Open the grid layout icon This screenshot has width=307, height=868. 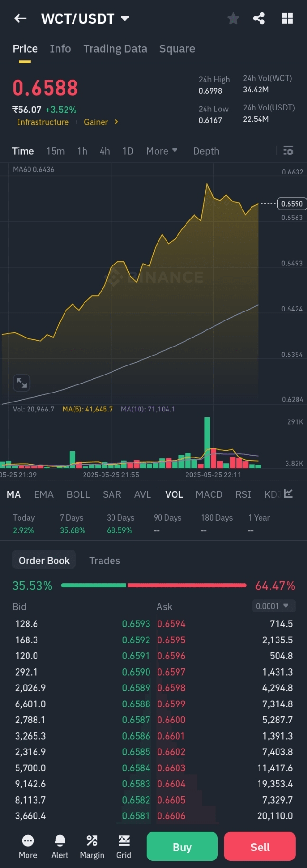coord(287,18)
